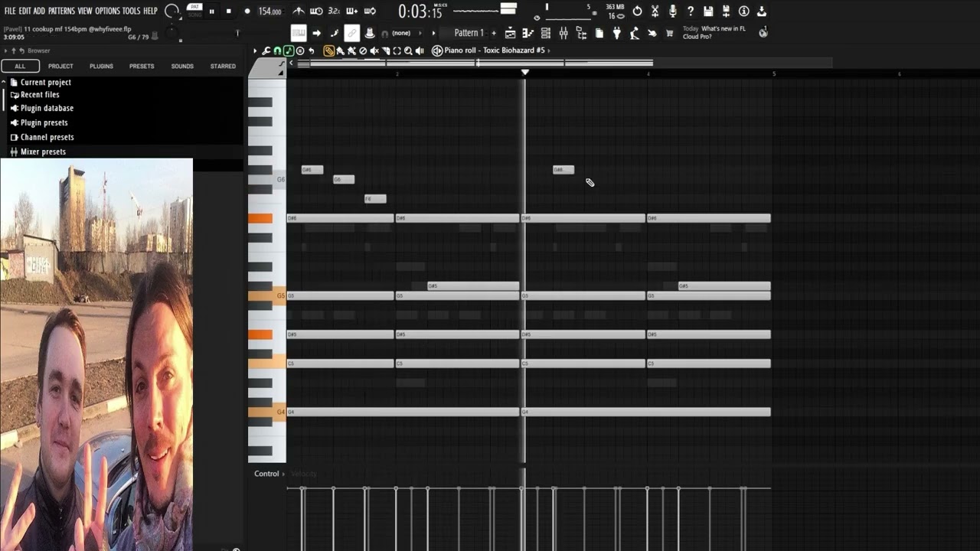Open the Playlist view icon
Viewport: 980px width, 551px height.
pos(510,33)
